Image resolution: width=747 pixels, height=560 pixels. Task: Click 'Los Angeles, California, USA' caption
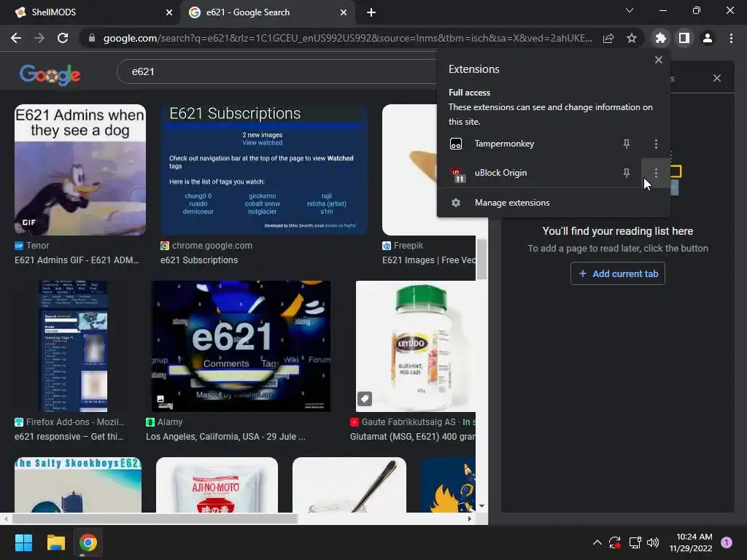click(225, 437)
